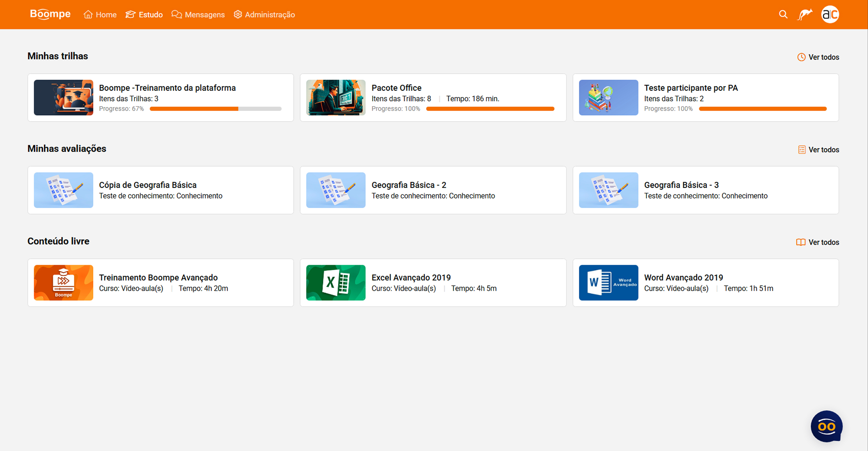This screenshot has height=451, width=868.
Task: Open the user profile avatar
Action: pyautogui.click(x=830, y=14)
